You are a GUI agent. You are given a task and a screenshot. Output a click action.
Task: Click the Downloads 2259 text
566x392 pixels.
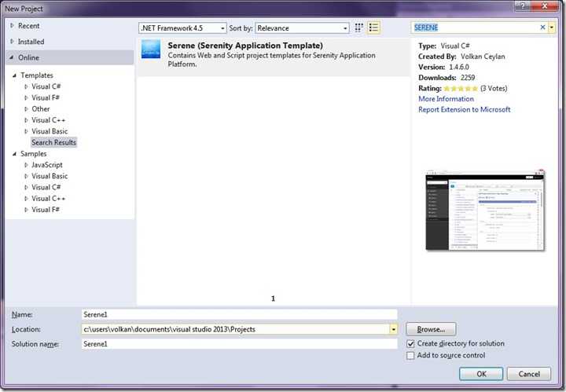click(x=447, y=78)
